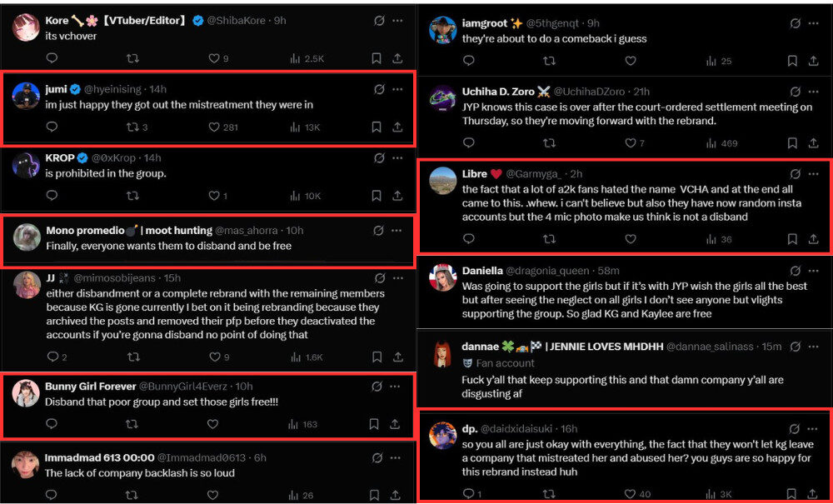Viewport: 833px width, 504px height.
Task: Open @hyeinising profile handle
Action: pos(112,89)
